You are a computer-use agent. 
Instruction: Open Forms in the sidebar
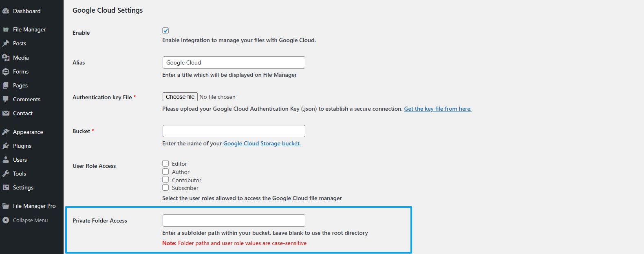[21, 71]
